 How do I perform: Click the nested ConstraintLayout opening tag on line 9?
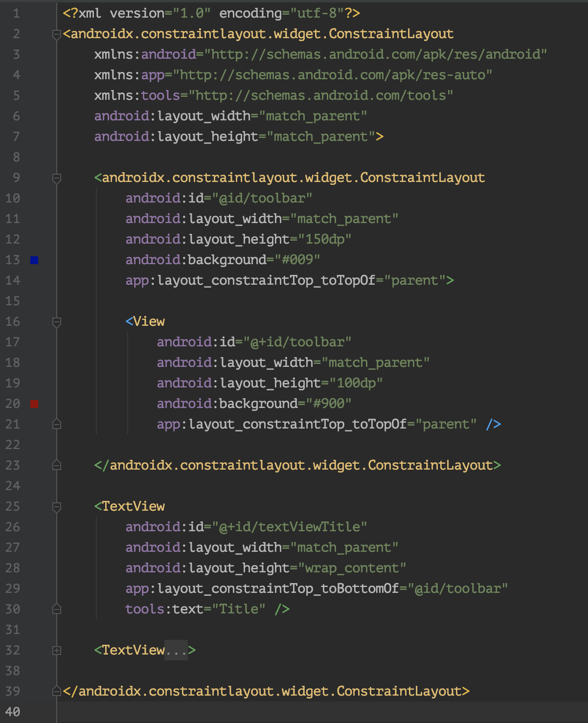290,178
